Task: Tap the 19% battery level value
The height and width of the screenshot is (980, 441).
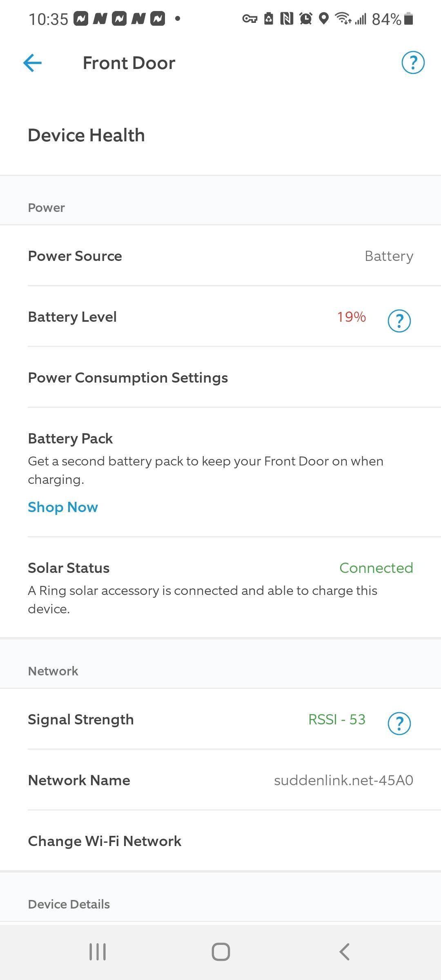Action: pos(351,317)
